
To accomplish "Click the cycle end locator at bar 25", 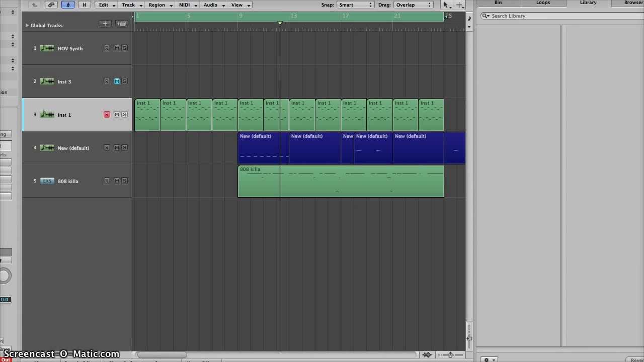I will (446, 16).
